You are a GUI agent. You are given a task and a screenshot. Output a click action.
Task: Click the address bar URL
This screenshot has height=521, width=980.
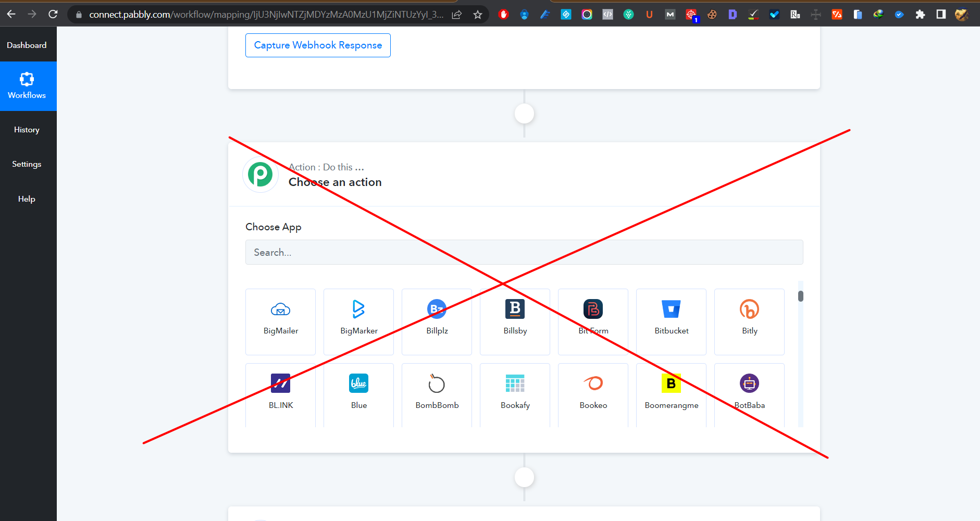coord(266,15)
